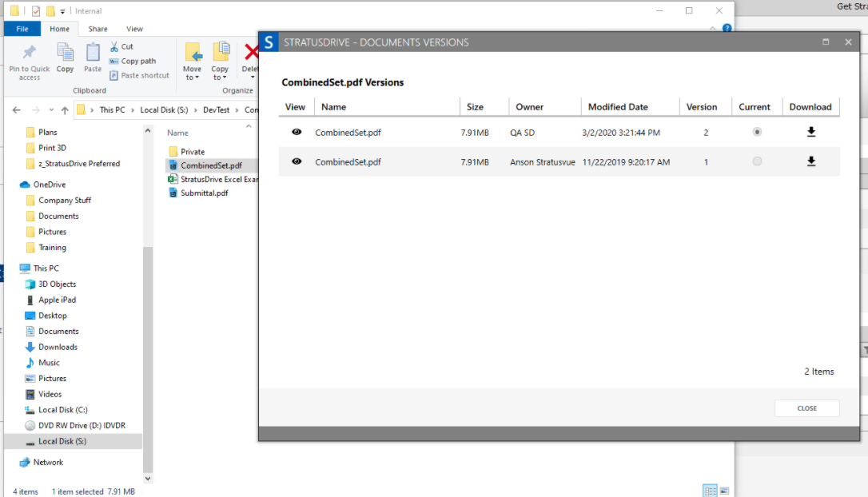Click Paste shortcut in the ribbon

point(139,75)
